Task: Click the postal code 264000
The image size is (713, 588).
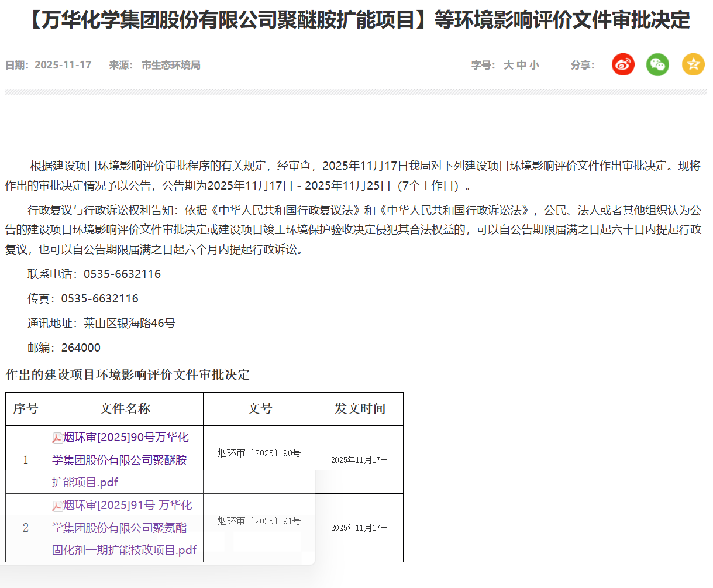Action: [81, 348]
